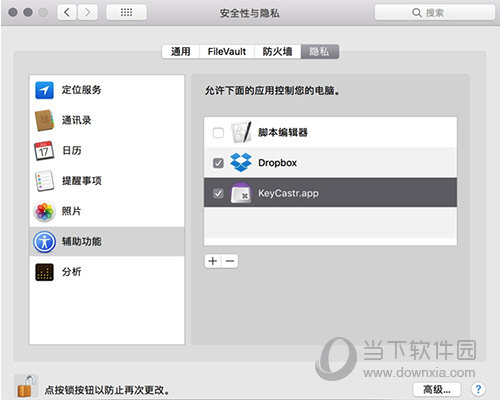Choose Reminders (提醒事项) in the privacy list
Screen dimensions: 500x402
click(107, 181)
